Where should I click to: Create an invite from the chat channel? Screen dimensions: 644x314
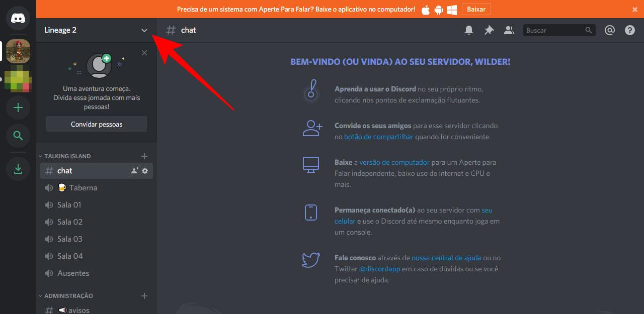tap(134, 171)
